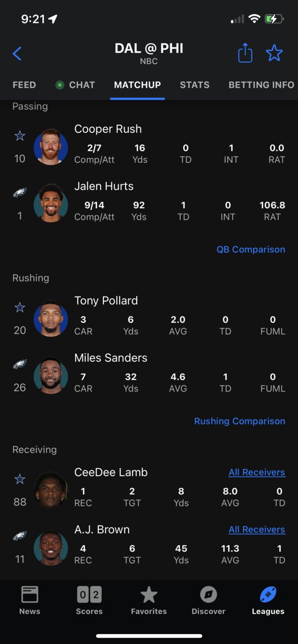Show All Receivers for CeeDee Lamb

tap(257, 472)
